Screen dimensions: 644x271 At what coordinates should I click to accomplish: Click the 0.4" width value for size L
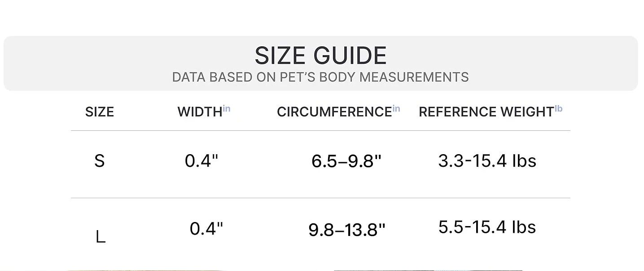(206, 228)
